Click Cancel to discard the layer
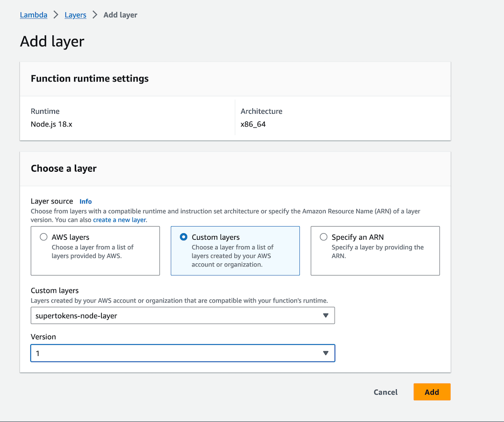Viewport: 504px width, 422px height. (x=385, y=392)
